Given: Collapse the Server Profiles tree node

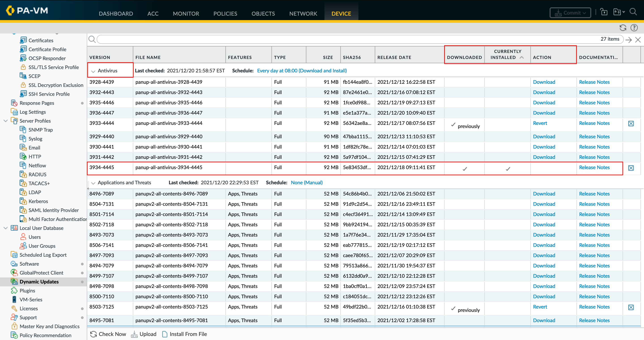Looking at the screenshot, I should [6, 121].
